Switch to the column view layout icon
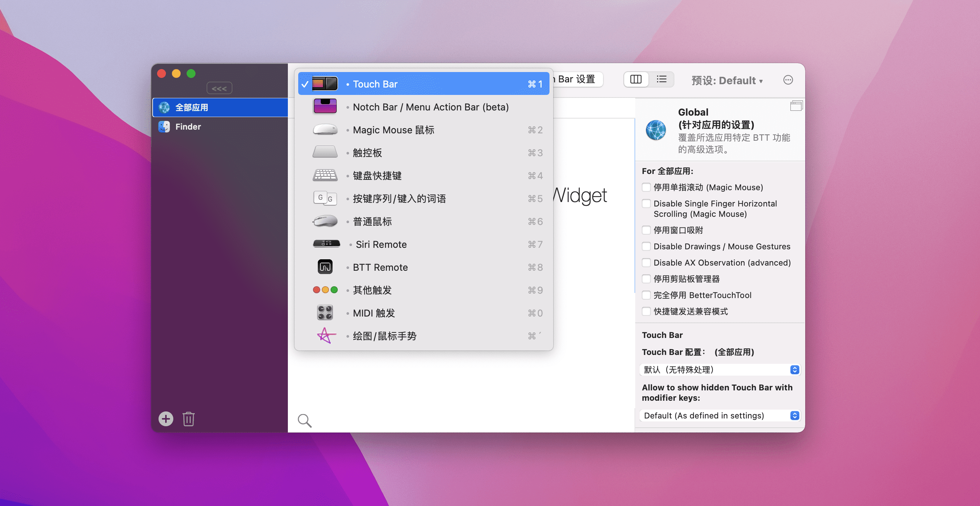Image resolution: width=980 pixels, height=506 pixels. point(636,79)
